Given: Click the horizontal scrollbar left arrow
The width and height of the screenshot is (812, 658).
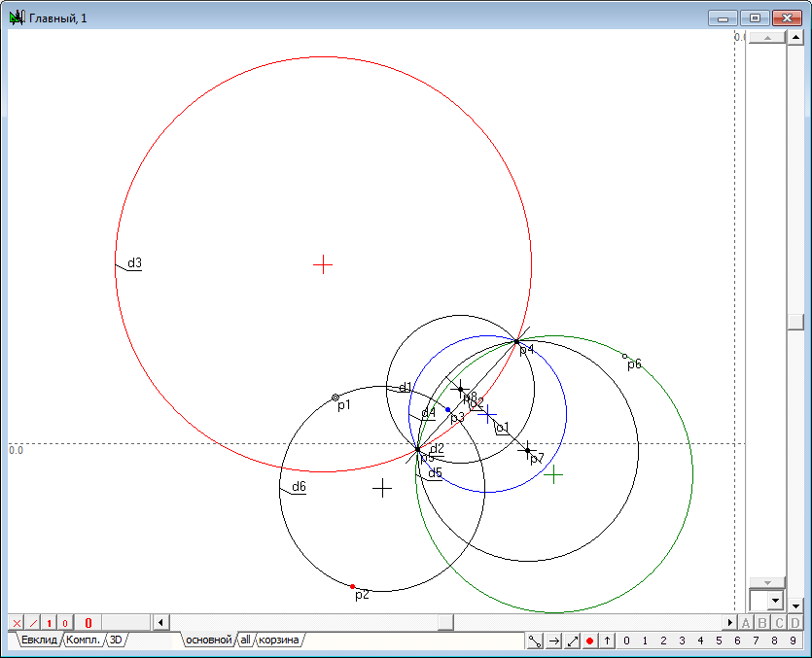Looking at the screenshot, I should coord(160,622).
